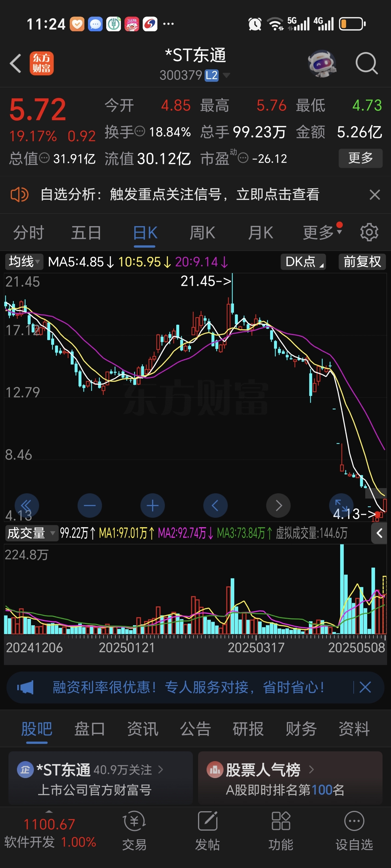Jump to earliest data with double-left arrow
Screen dimensions: 391x868
pos(27,505)
